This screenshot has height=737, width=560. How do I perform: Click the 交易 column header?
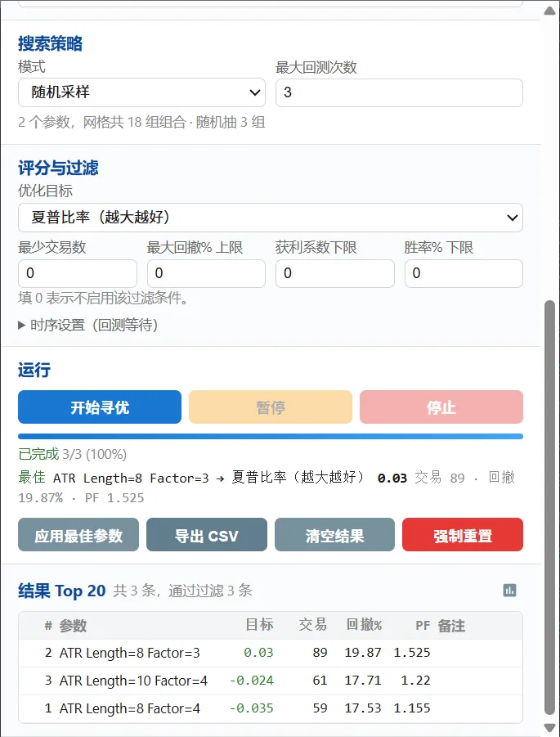pyautogui.click(x=313, y=625)
